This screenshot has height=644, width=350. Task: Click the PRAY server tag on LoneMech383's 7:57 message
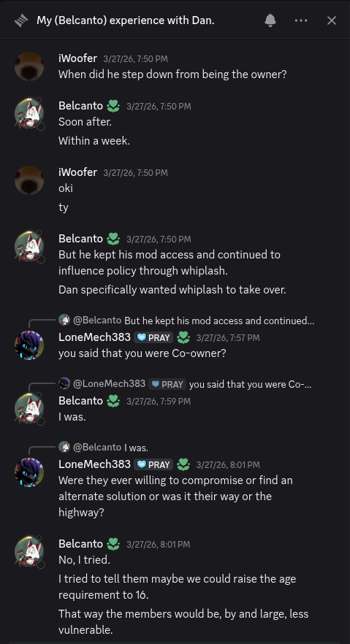[x=153, y=337]
